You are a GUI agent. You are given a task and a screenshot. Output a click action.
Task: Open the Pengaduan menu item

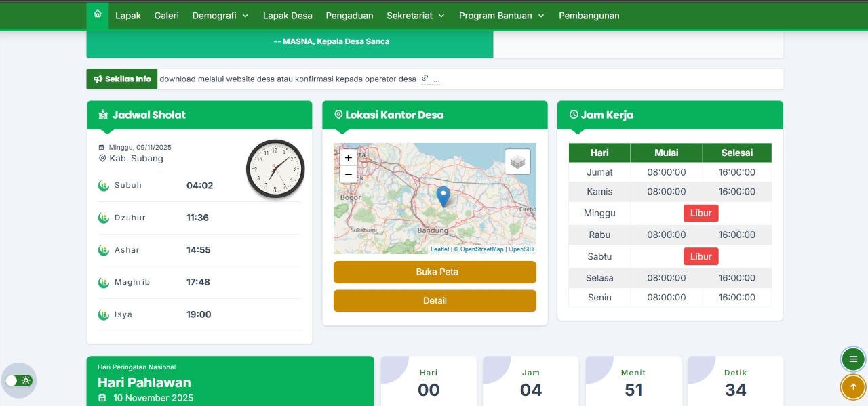(x=349, y=16)
